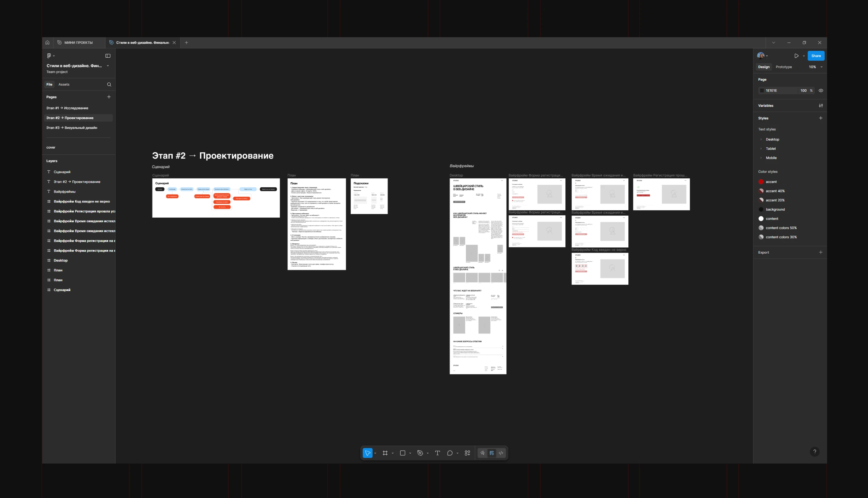Open page Этап #3 → Визуальный дизайн
868x498 pixels.
pyautogui.click(x=72, y=127)
